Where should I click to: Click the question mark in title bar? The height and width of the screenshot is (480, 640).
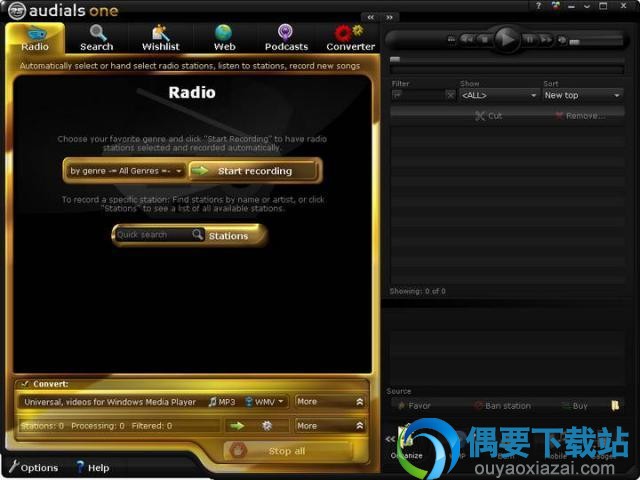tap(538, 6)
